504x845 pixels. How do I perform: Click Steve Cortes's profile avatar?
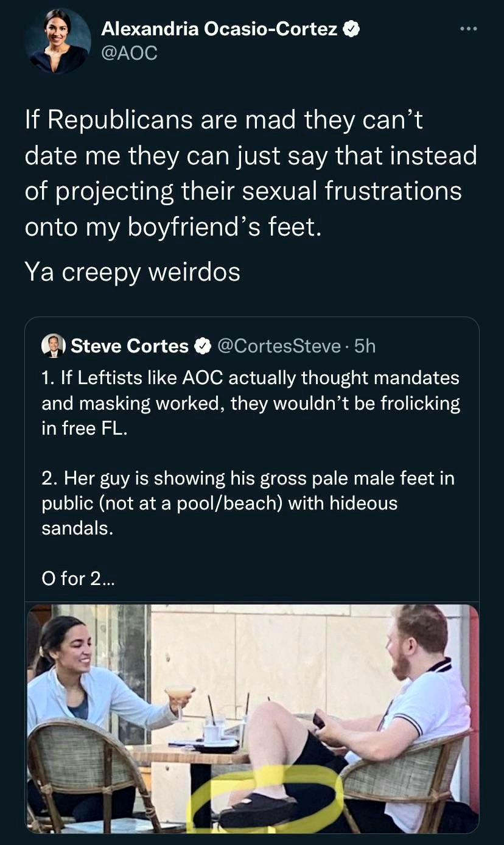pos(54,346)
